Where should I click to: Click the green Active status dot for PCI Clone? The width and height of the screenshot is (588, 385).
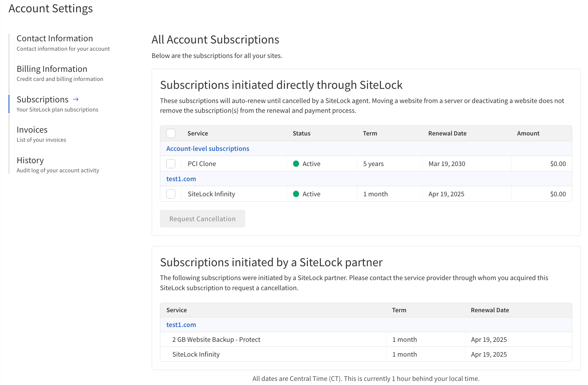(x=296, y=164)
